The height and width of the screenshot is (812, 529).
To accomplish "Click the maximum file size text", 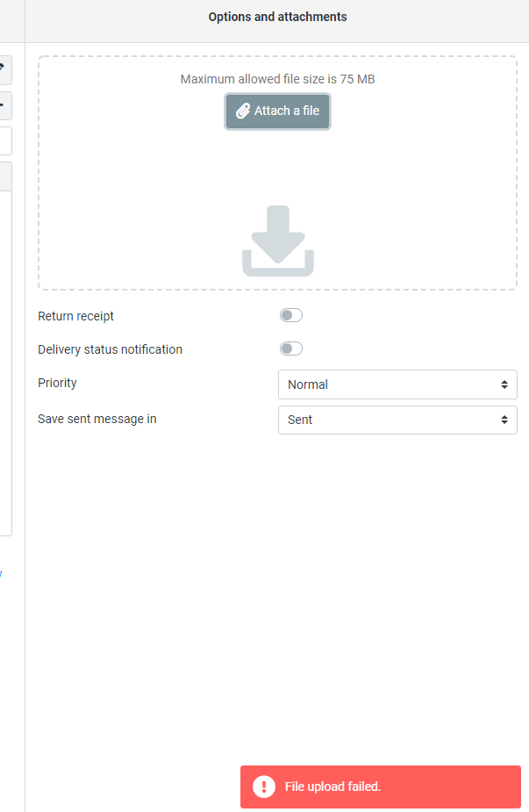I will [x=277, y=79].
